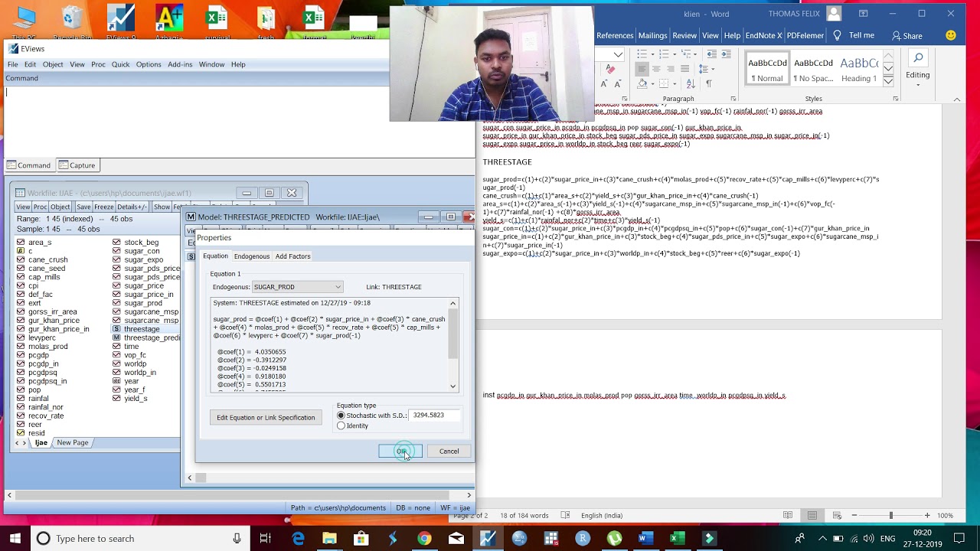Viewport: 980px width, 551px height.
Task: Expand bullet list dropdown arrow in Word
Action: pyautogui.click(x=653, y=54)
